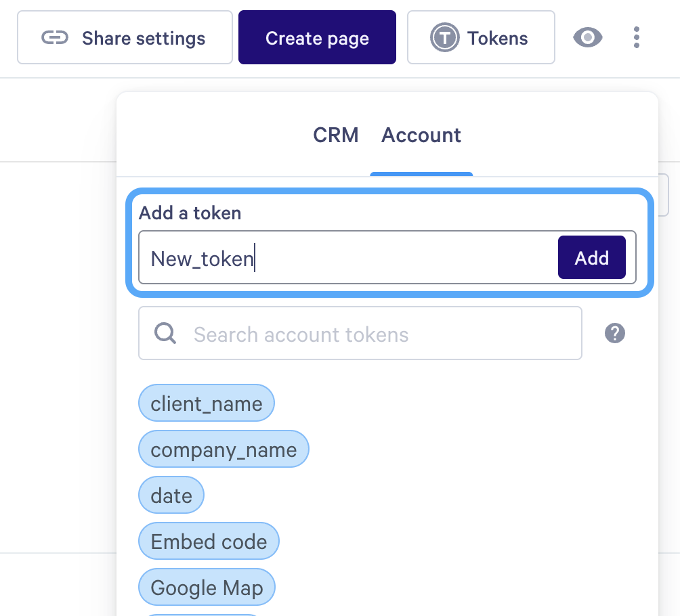This screenshot has width=680, height=616.
Task: Switch to the CRM tab
Action: point(336,135)
